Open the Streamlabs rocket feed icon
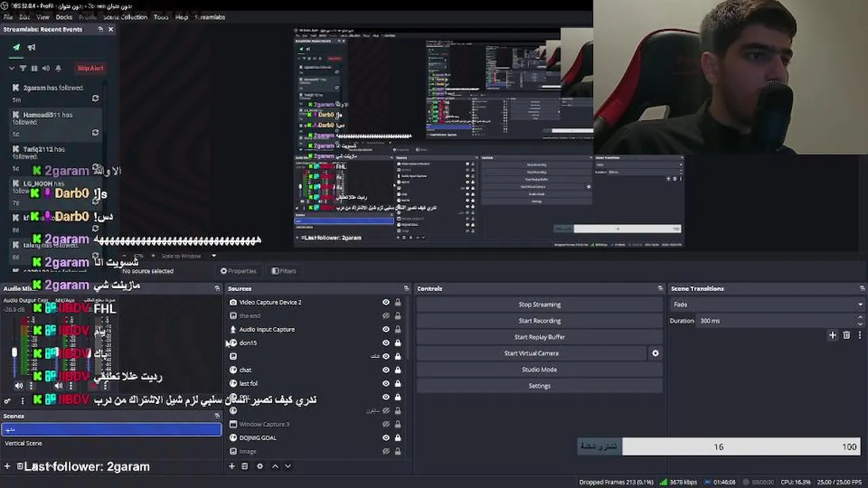This screenshot has width=868, height=488. pyautogui.click(x=16, y=47)
